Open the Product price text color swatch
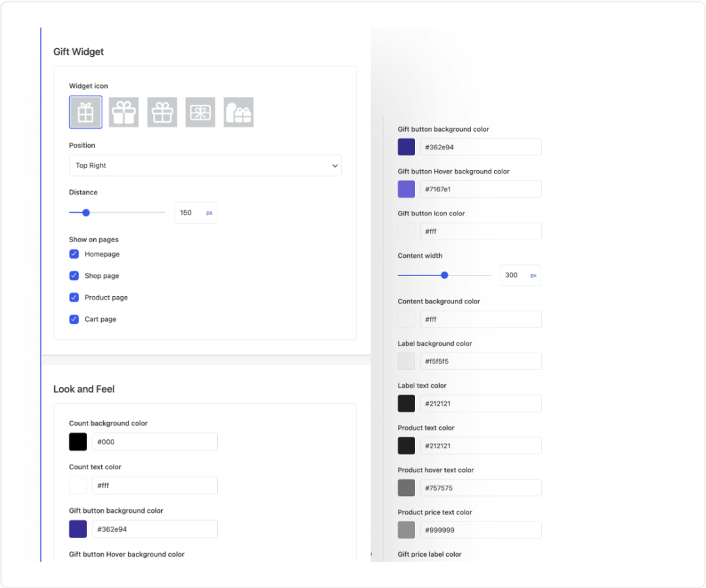 coord(406,530)
